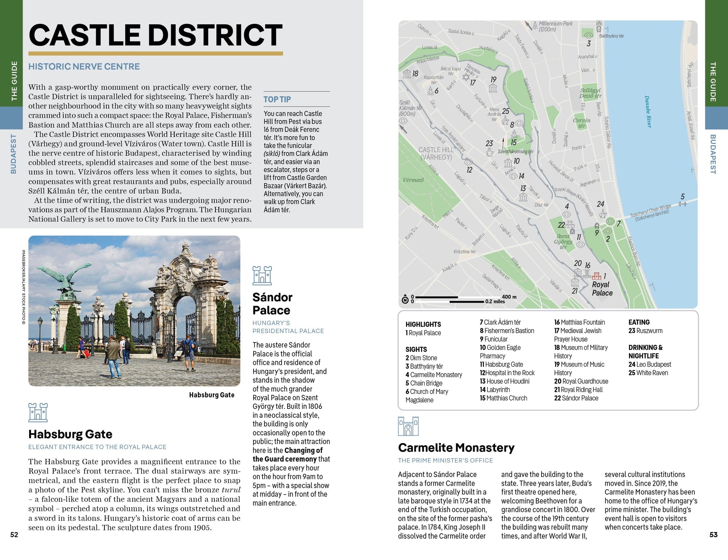Click the eye icon at map marker 11

point(580,245)
